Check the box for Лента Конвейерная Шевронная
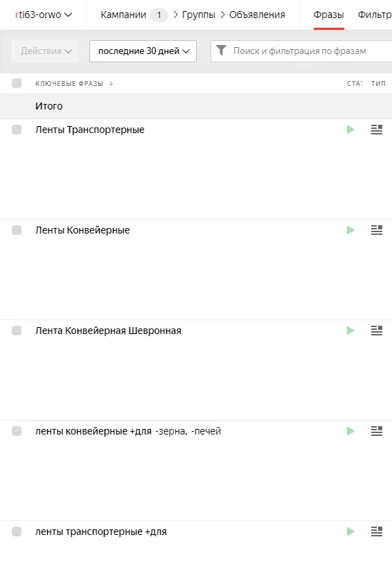The height and width of the screenshot is (562, 392). tap(17, 331)
